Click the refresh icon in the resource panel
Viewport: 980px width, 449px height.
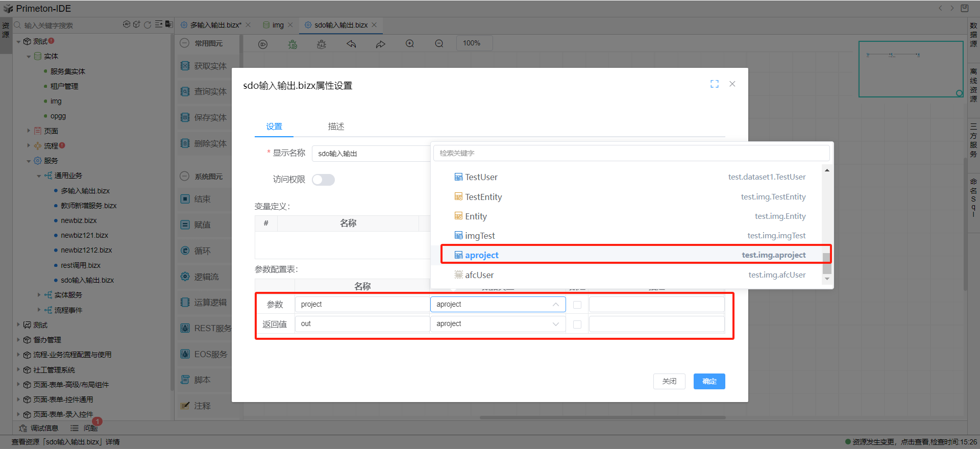148,24
